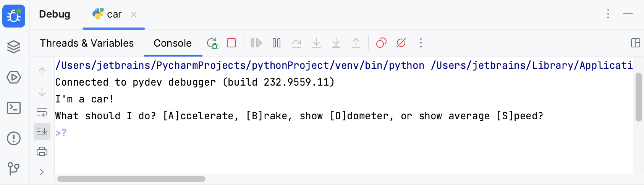Open Debug tool window options menu
This screenshot has height=185, width=644.
(608, 14)
